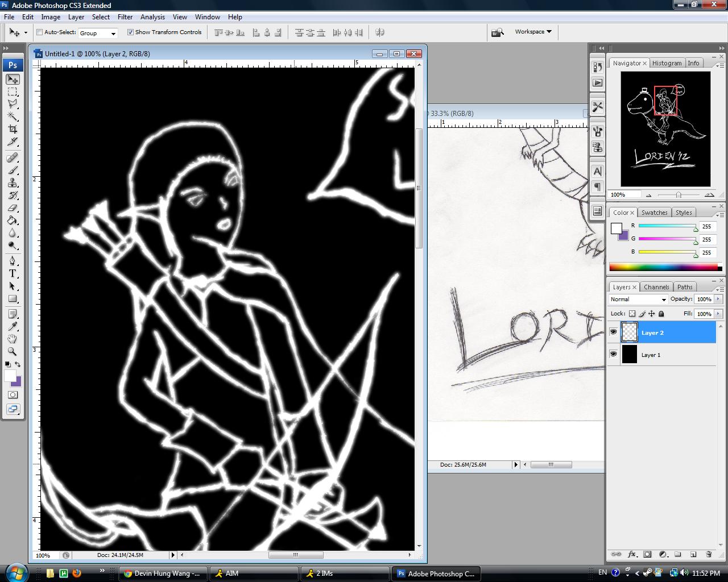The image size is (728, 582).
Task: Open the Auto-Select Group dropdown
Action: [x=98, y=33]
